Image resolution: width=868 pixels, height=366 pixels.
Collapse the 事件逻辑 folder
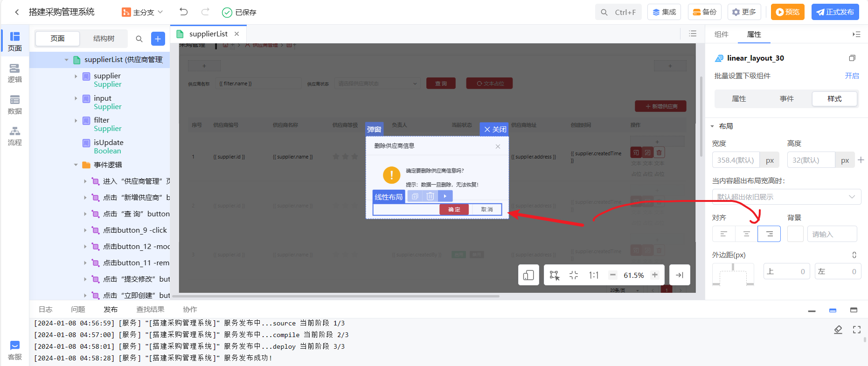coord(76,165)
